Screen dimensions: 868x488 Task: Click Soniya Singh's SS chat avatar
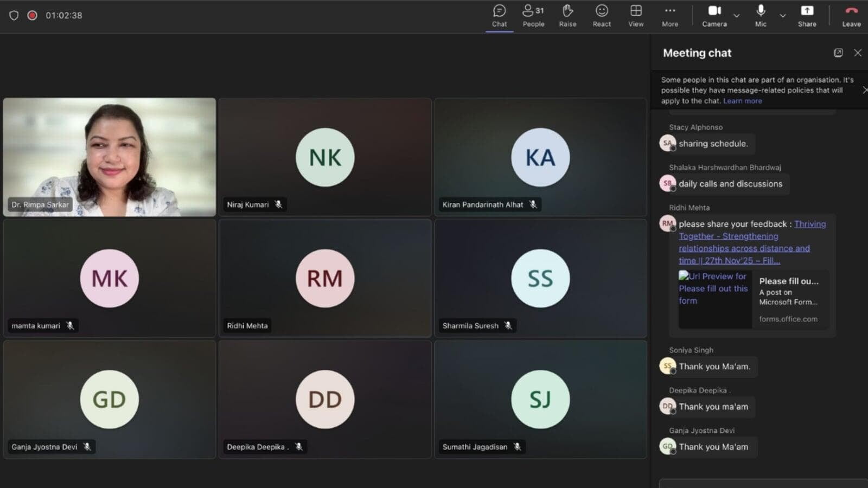(x=667, y=366)
